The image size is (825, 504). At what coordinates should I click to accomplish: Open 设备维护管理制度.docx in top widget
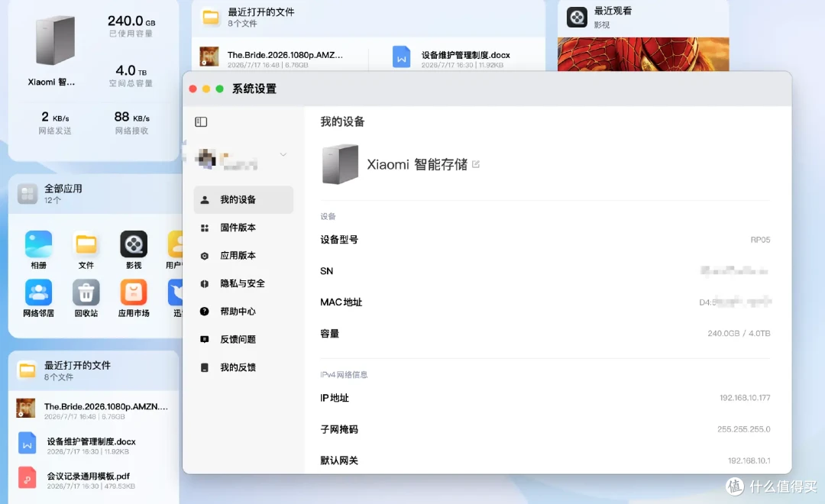(465, 55)
